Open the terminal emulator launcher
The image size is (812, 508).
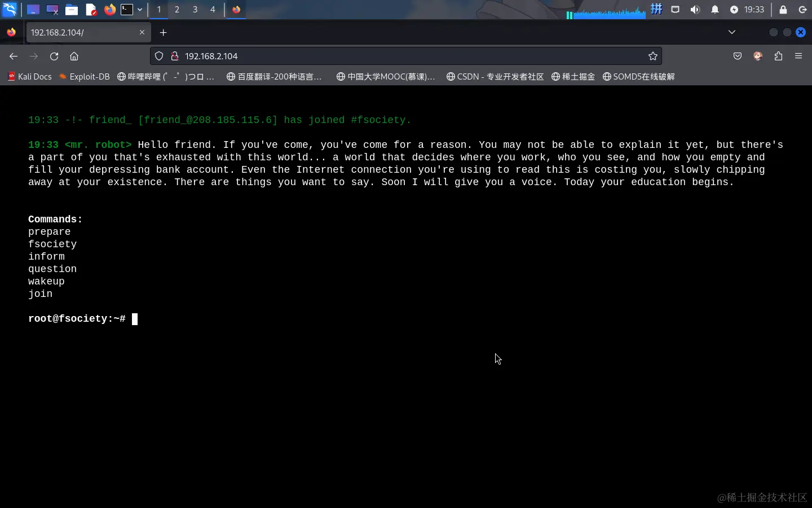(127, 10)
